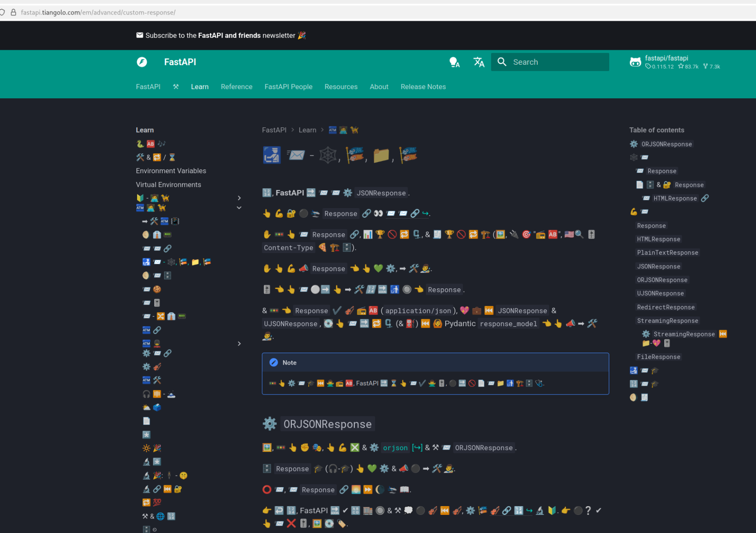Screen dimensions: 756x533
Task: Open the gear and violin sidebar item
Action: [x=152, y=367]
